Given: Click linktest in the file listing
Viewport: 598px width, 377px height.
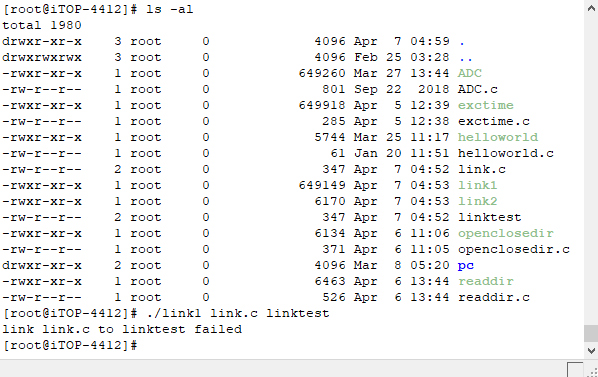Looking at the screenshot, I should [490, 217].
